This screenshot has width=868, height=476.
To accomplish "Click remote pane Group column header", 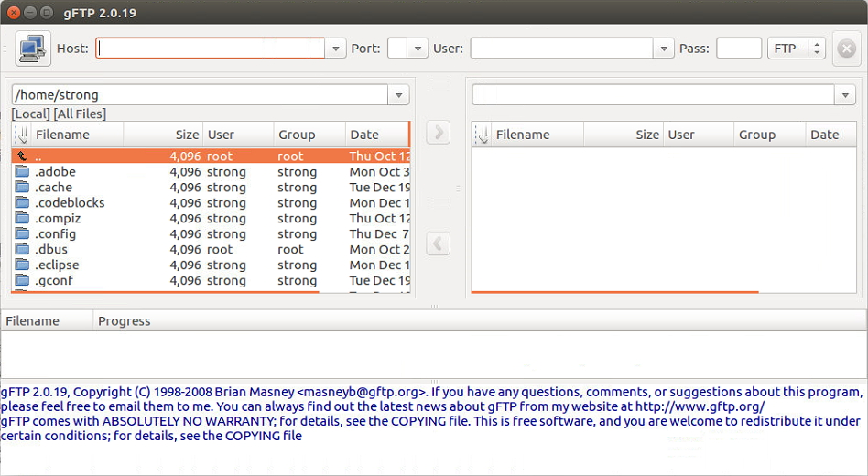I will [x=769, y=135].
